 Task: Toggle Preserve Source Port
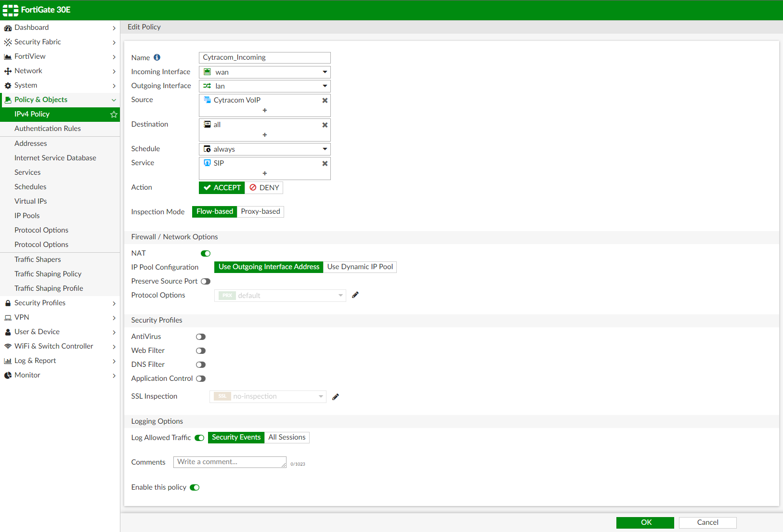point(206,281)
